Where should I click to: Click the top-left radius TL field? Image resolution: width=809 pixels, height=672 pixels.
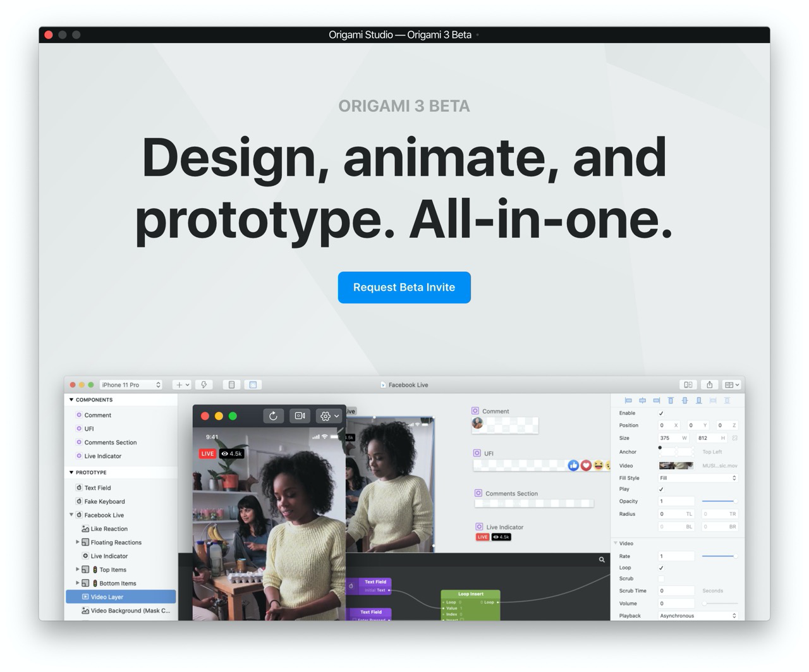coord(676,514)
